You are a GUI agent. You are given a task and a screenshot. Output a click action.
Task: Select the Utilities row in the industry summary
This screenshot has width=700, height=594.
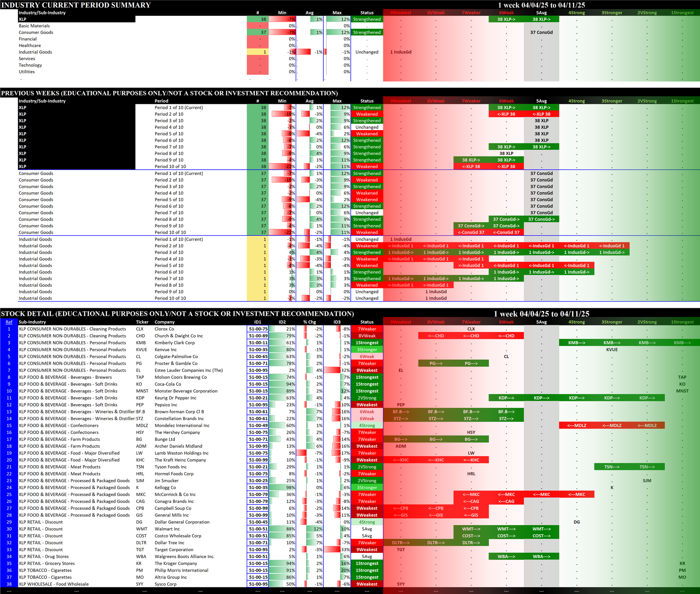tap(27, 72)
